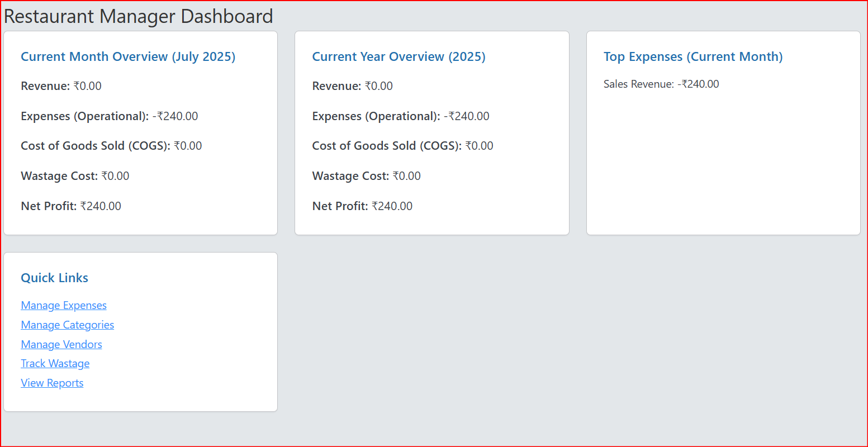The image size is (868, 447).
Task: Click the Revenue line in Current Year Overview
Action: pos(352,86)
